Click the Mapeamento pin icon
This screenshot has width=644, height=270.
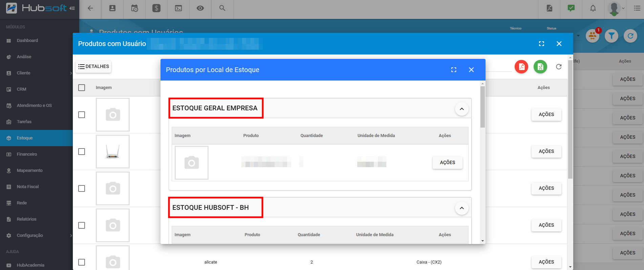pos(9,171)
